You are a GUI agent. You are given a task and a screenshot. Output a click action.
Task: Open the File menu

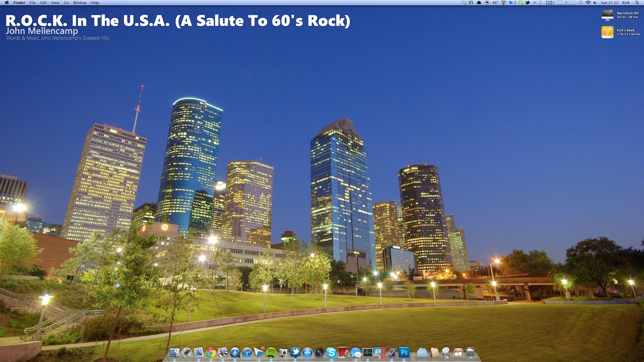tap(33, 3)
